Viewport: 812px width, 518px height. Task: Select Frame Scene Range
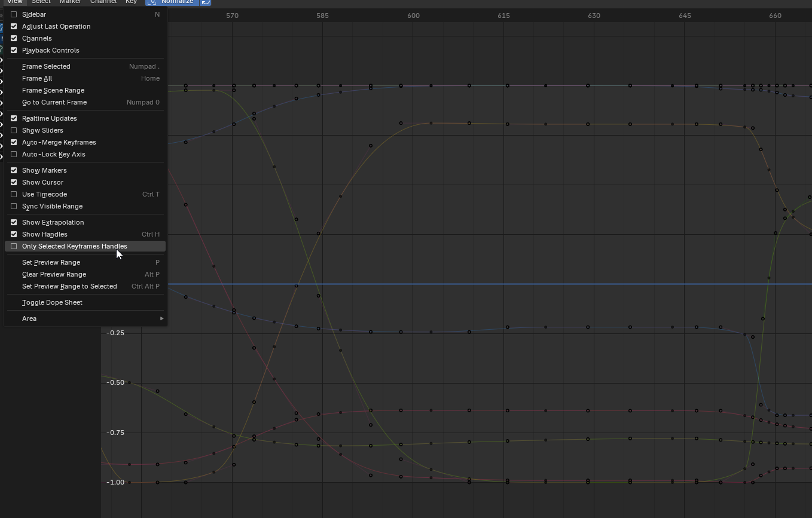point(85,90)
